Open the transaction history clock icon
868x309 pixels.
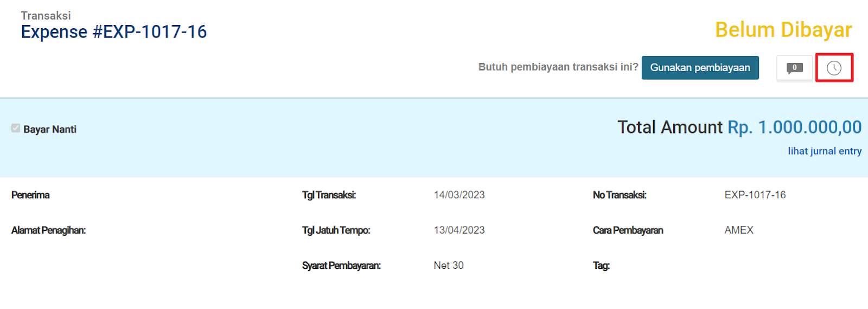834,68
